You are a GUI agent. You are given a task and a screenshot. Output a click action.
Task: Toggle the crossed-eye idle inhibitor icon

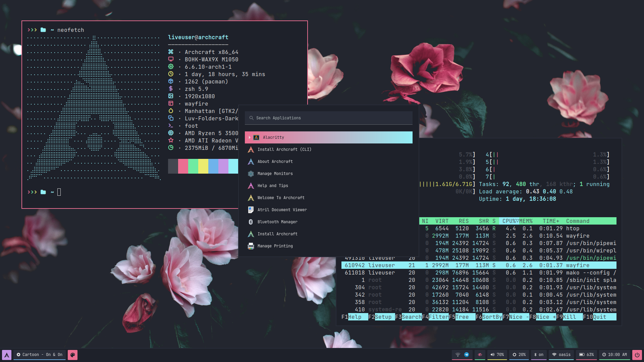click(480, 355)
